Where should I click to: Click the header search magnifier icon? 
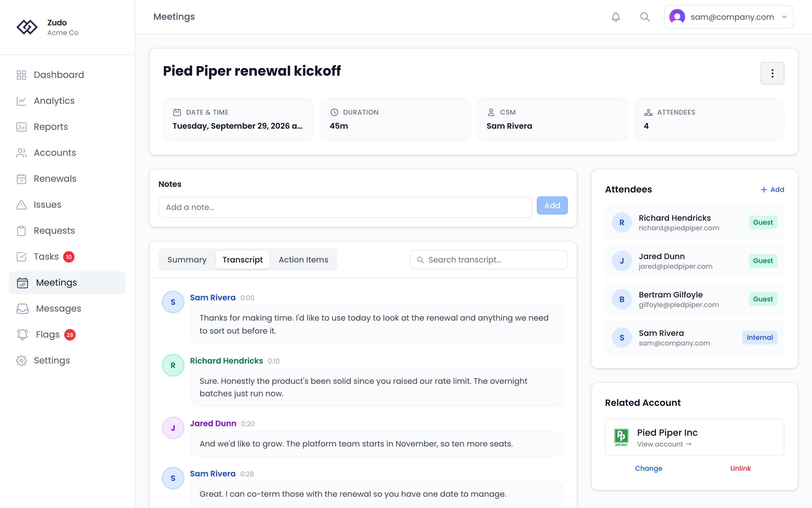[x=645, y=17]
